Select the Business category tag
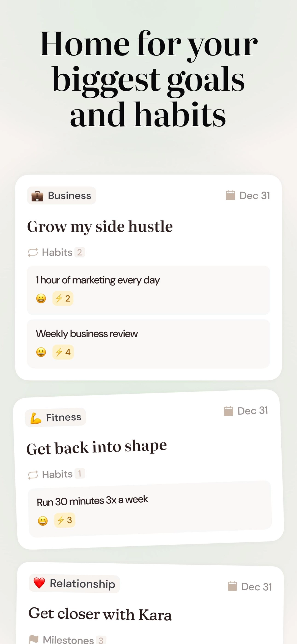 point(62,196)
